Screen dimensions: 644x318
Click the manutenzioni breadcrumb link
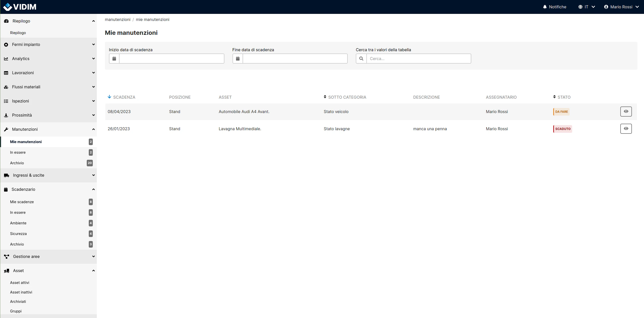point(118,19)
